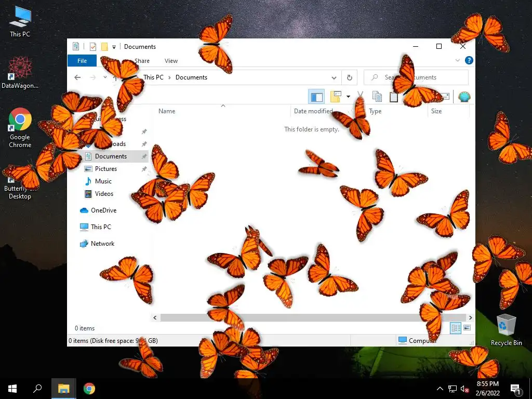Sort by Date modified column header
The width and height of the screenshot is (532, 399).
pos(313,111)
